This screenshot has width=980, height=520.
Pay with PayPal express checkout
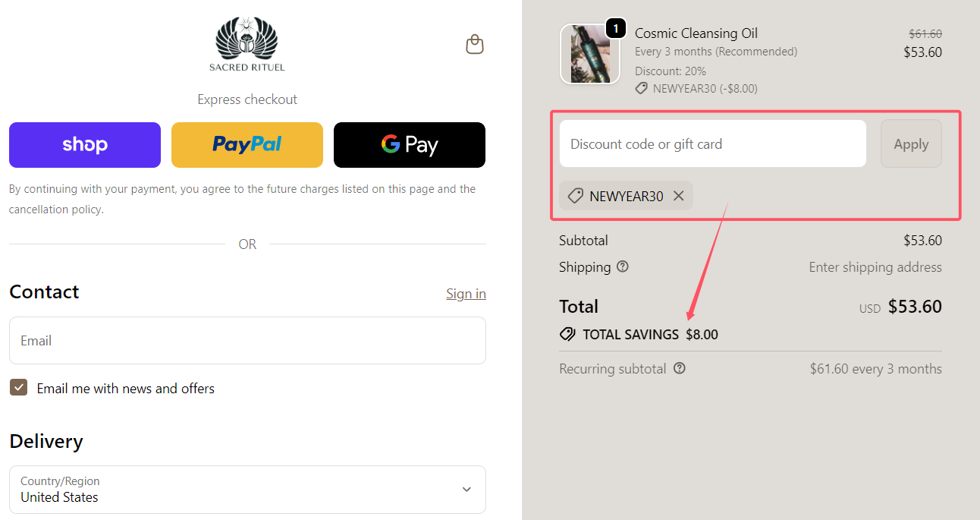[x=247, y=145]
